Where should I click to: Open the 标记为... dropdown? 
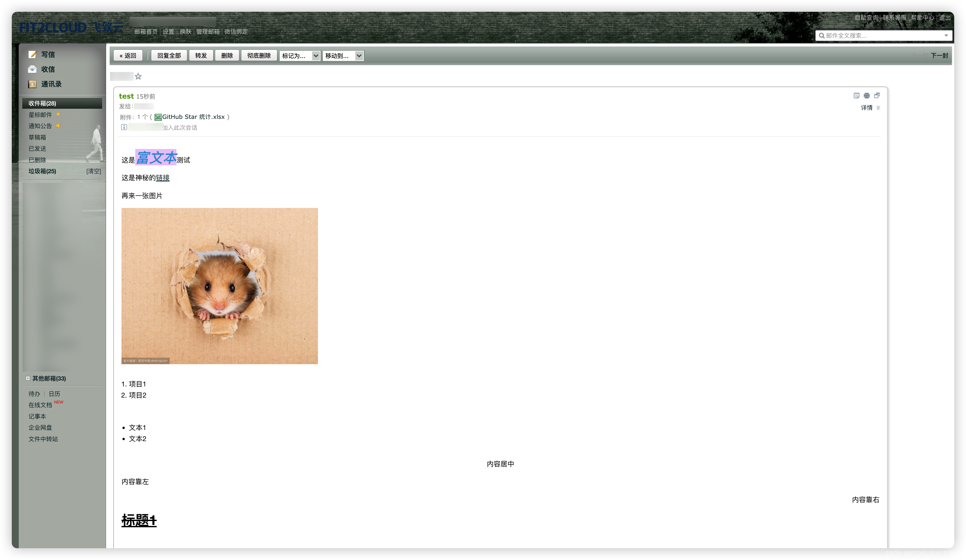pos(299,56)
